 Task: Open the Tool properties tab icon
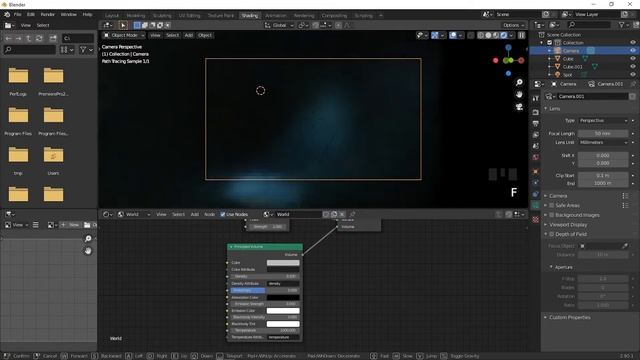point(536,98)
